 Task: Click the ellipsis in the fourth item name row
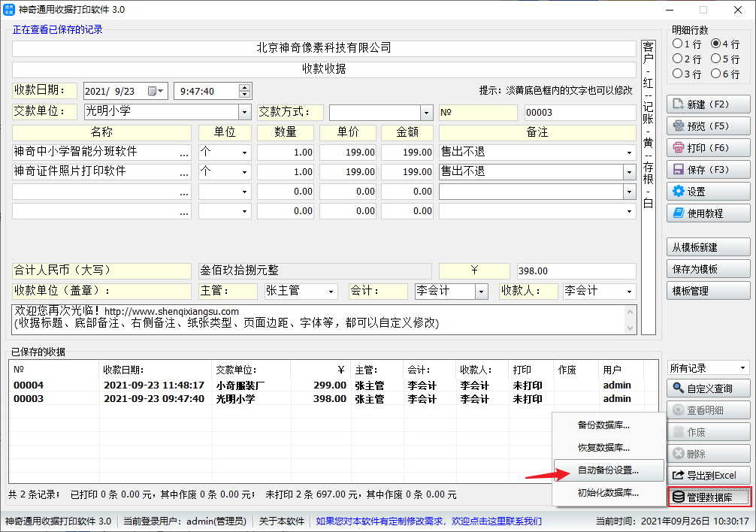pyautogui.click(x=183, y=212)
